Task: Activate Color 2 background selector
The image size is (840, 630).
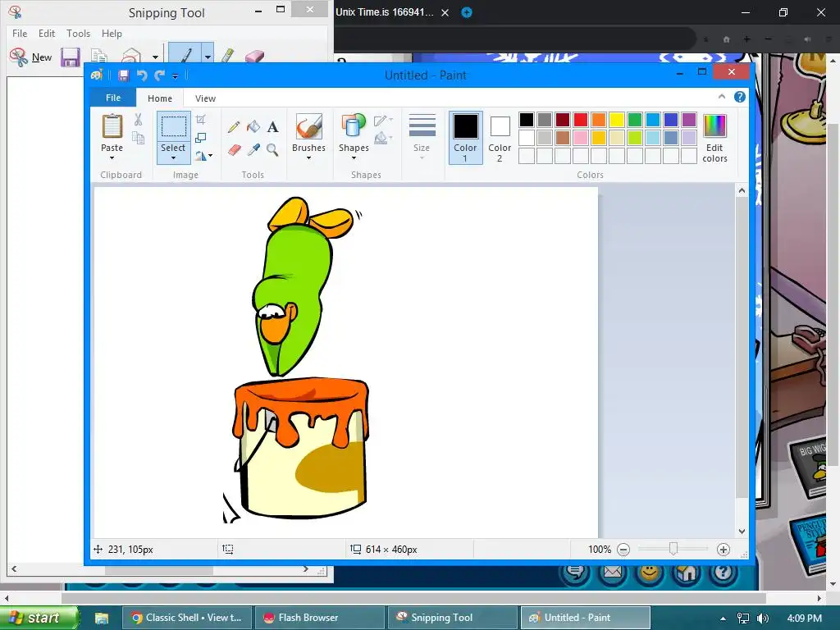Action: click(x=500, y=138)
